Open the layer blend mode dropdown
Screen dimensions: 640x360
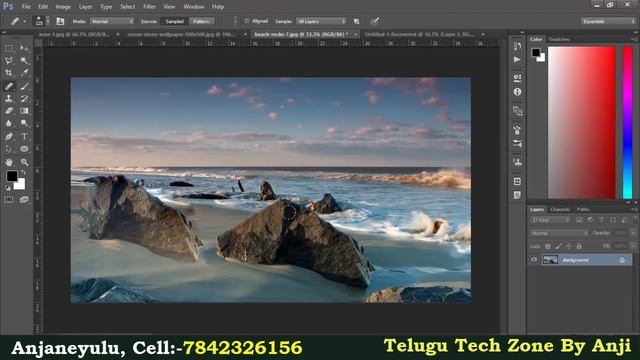pyautogui.click(x=559, y=233)
